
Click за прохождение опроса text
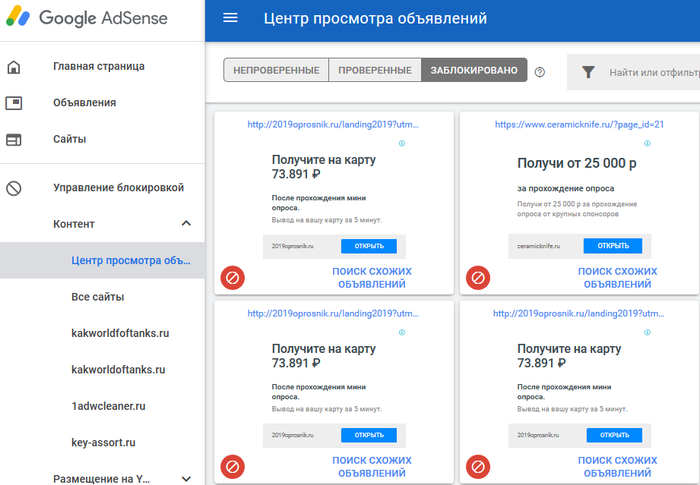[566, 188]
